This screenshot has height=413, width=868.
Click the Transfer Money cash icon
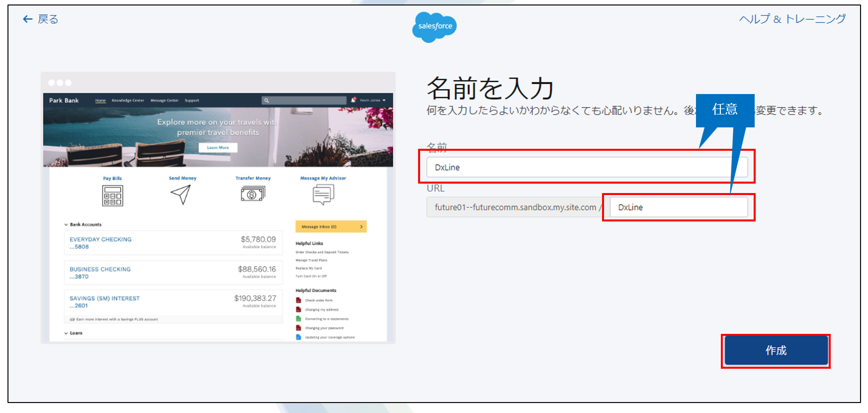coord(253,194)
